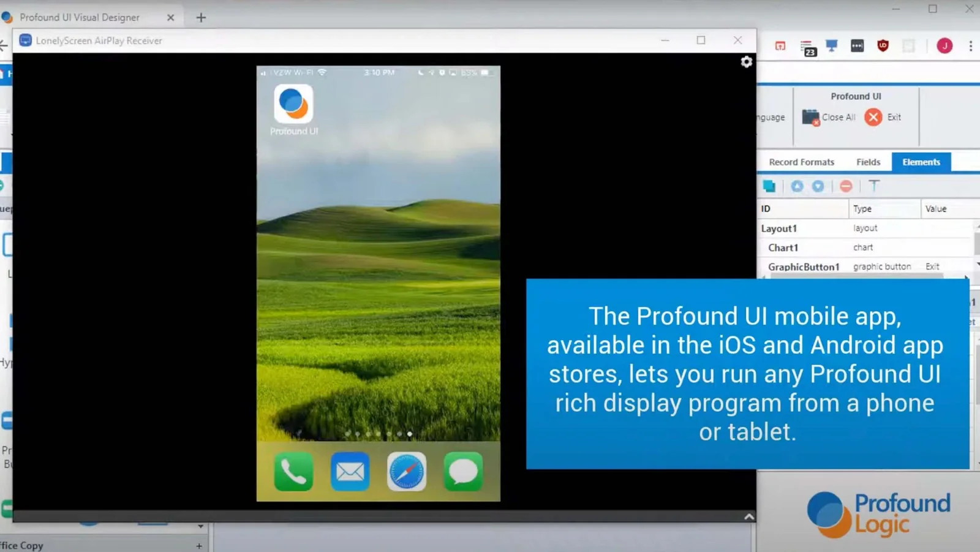Click the extension icon with 23 badge
This screenshot has width=980, height=552.
click(x=808, y=47)
